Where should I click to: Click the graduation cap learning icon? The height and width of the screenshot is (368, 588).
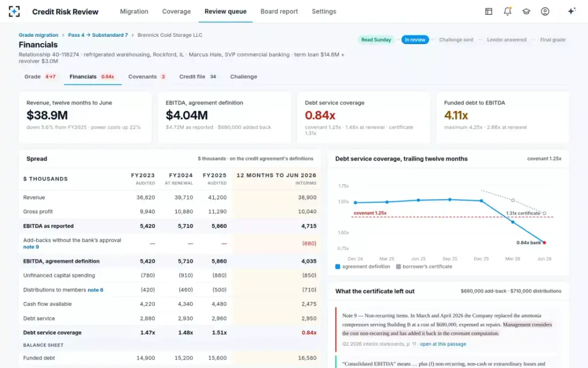click(x=526, y=11)
